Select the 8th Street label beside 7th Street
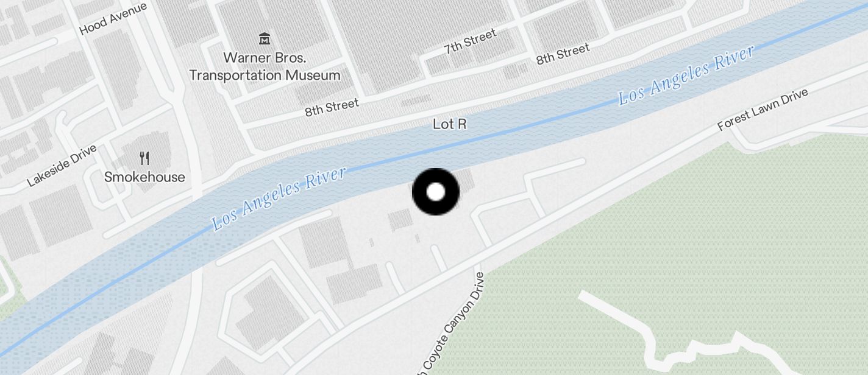This screenshot has width=868, height=375. [563, 54]
